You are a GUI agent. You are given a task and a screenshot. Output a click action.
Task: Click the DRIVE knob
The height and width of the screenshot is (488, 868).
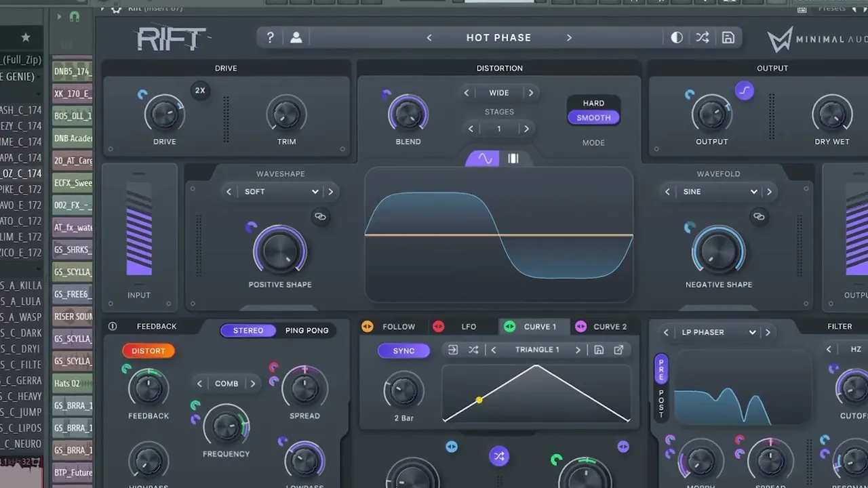coord(165,115)
